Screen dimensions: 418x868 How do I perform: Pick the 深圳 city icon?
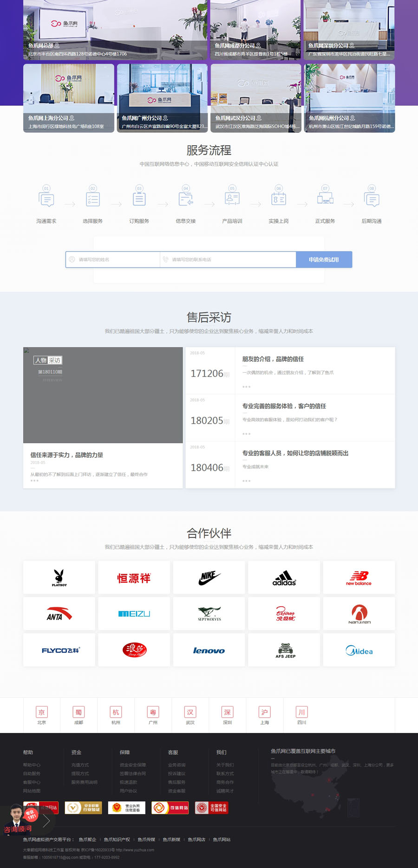coord(228,712)
